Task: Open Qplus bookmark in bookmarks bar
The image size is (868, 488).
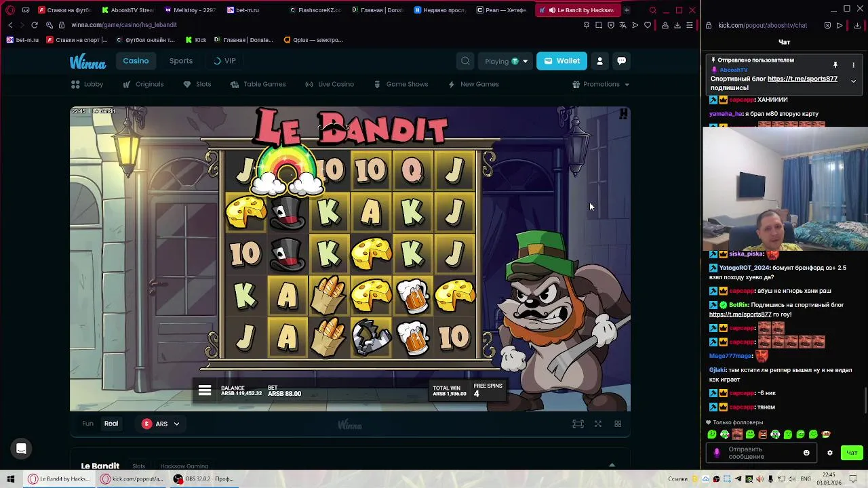Action: pyautogui.click(x=313, y=40)
